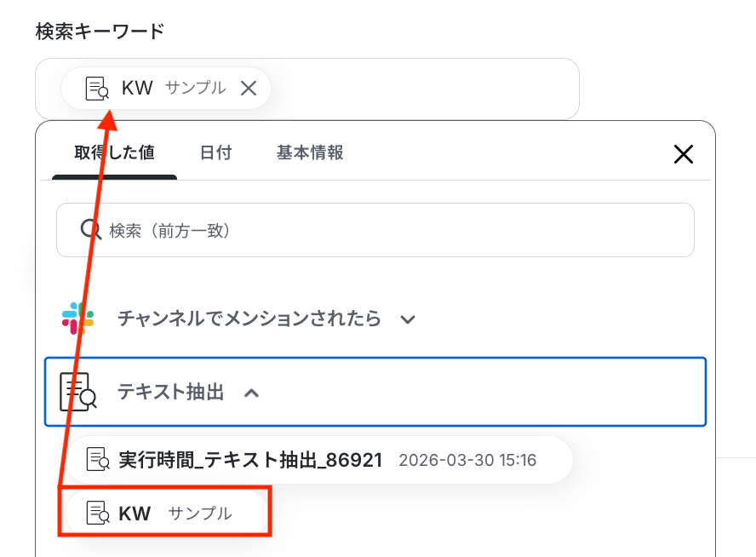Click the icon beside 実行時間_テキスト抽出_86921
756x557 pixels.
click(x=99, y=460)
